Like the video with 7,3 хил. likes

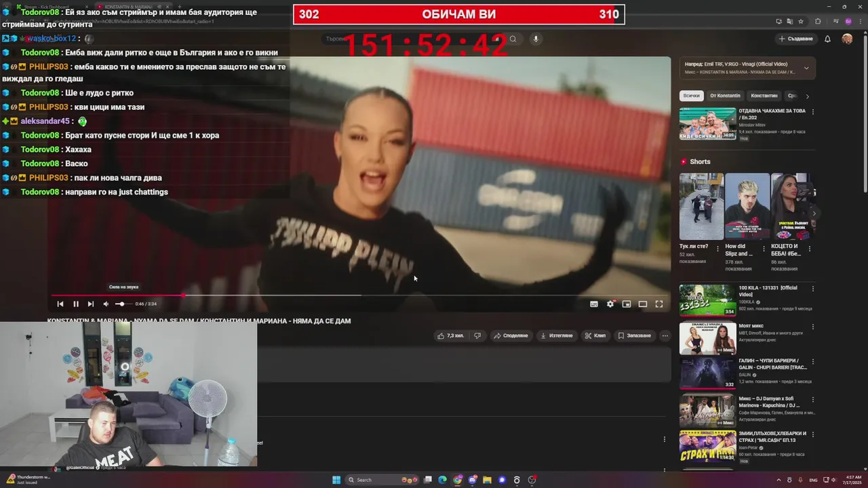click(450, 335)
